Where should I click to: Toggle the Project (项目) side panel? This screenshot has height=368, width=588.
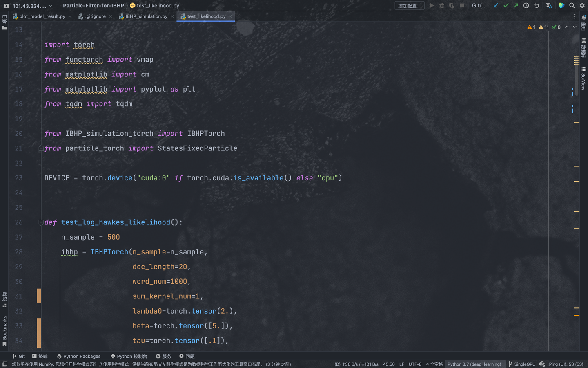(x=4, y=22)
